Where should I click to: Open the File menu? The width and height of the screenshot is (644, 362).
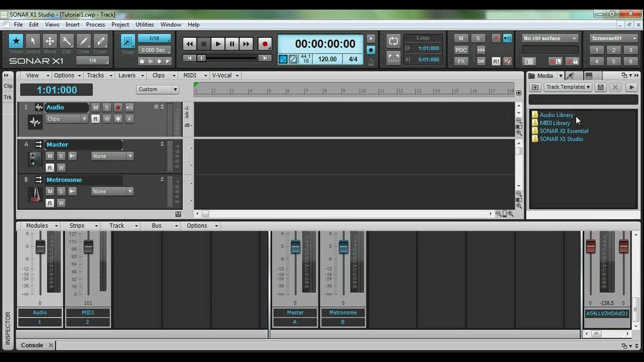(18, 25)
